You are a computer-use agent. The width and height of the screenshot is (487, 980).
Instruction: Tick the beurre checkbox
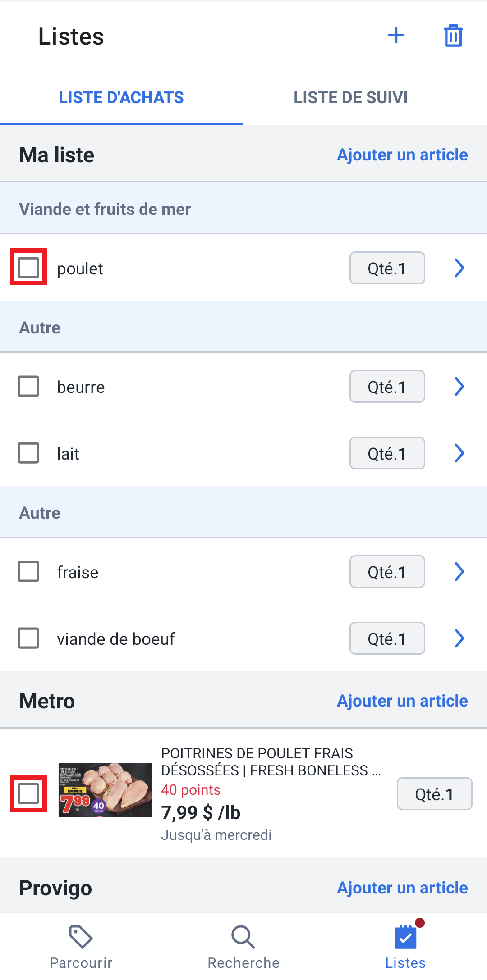28,386
